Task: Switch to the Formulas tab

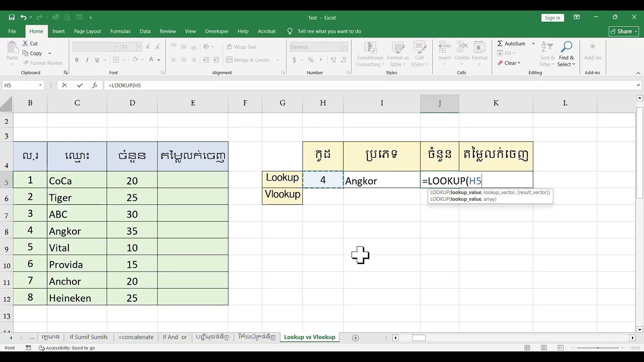Action: point(120,31)
